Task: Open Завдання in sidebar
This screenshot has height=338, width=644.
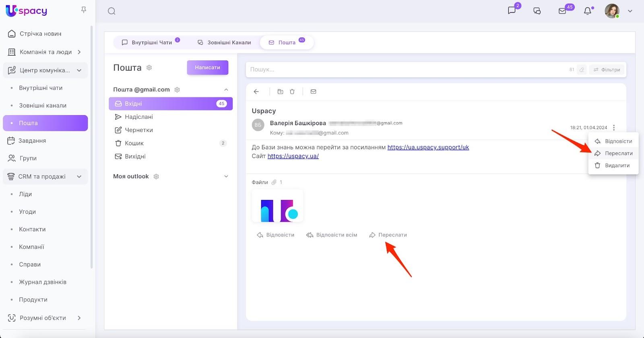Action: (x=32, y=141)
